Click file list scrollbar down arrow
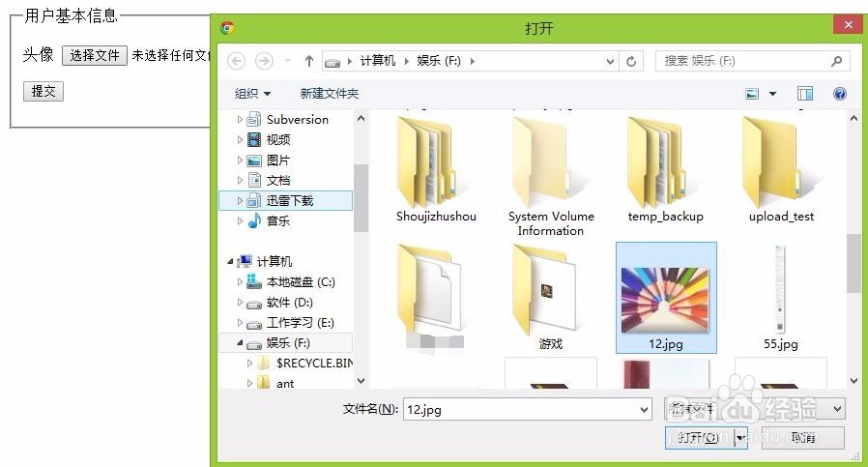 pos(854,381)
